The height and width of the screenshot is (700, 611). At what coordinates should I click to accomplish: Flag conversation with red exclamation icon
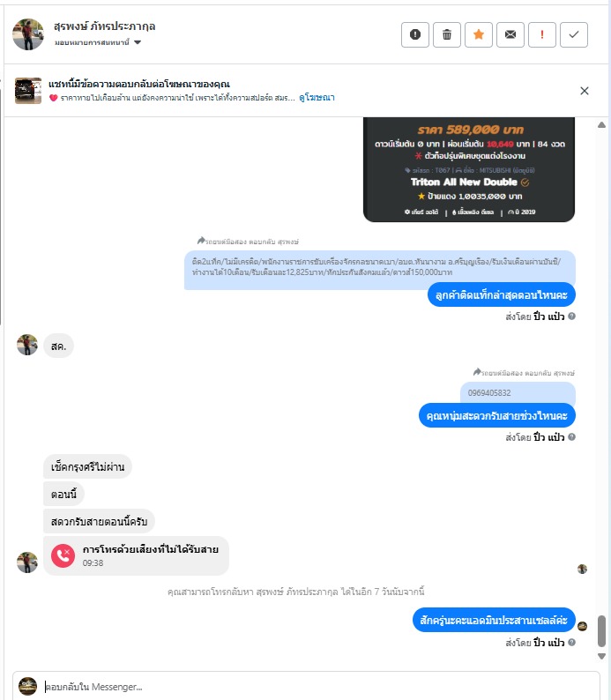[542, 34]
